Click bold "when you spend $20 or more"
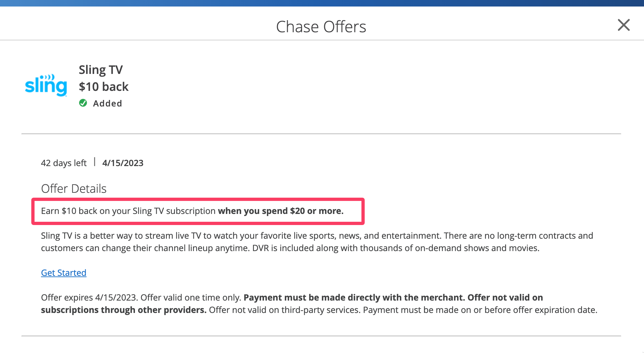Image resolution: width=644 pixels, height=353 pixels. pyautogui.click(x=281, y=211)
